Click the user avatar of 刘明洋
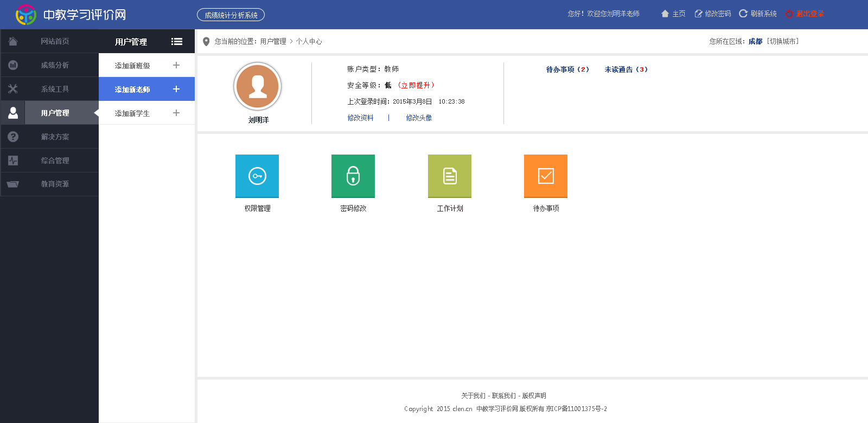Viewport: 868px width, 423px height. pyautogui.click(x=258, y=86)
